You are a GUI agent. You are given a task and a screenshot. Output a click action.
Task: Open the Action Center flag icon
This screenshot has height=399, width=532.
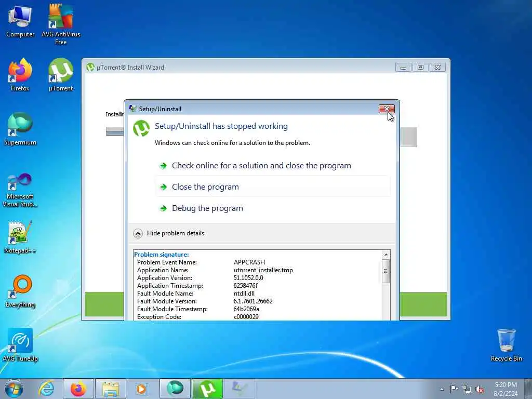[x=454, y=389]
